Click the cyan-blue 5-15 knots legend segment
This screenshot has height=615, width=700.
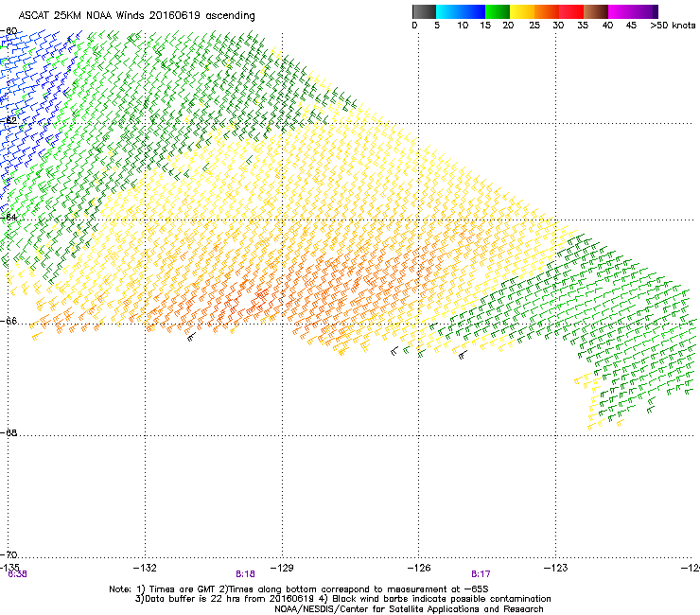[461, 11]
